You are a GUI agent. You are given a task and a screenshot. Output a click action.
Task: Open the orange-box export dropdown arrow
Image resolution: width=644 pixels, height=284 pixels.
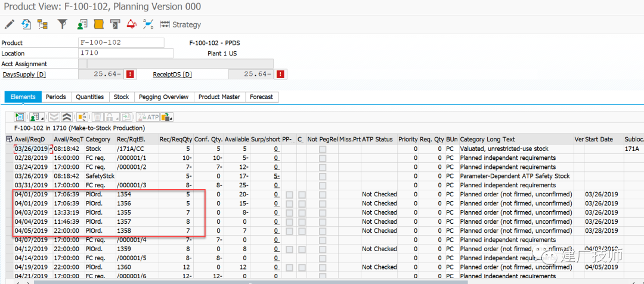pos(171,119)
